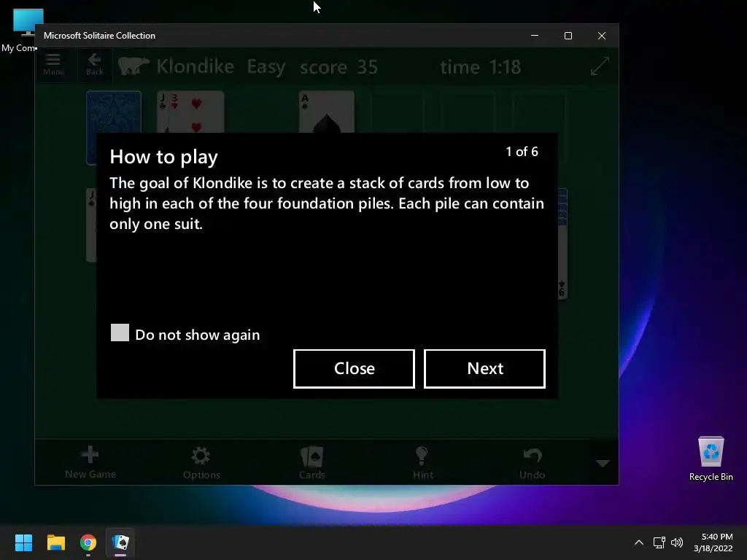Open the Options gear icon
The height and width of the screenshot is (560, 747).
pyautogui.click(x=201, y=462)
